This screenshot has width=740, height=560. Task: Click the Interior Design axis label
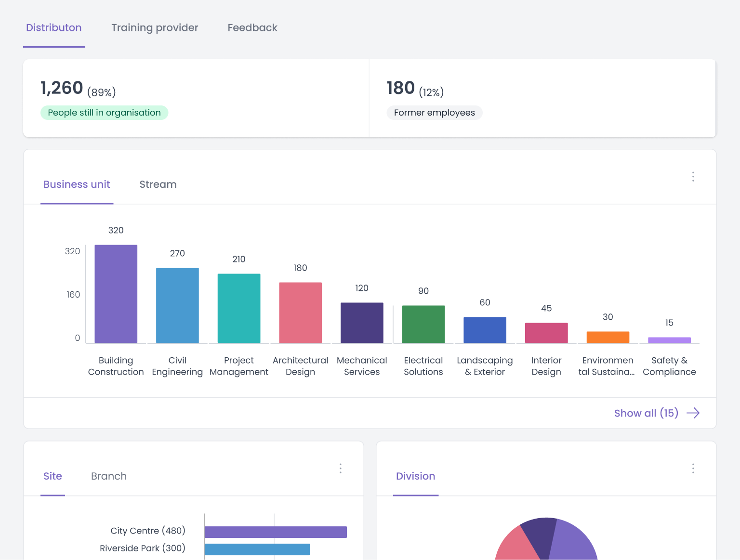coord(546,366)
